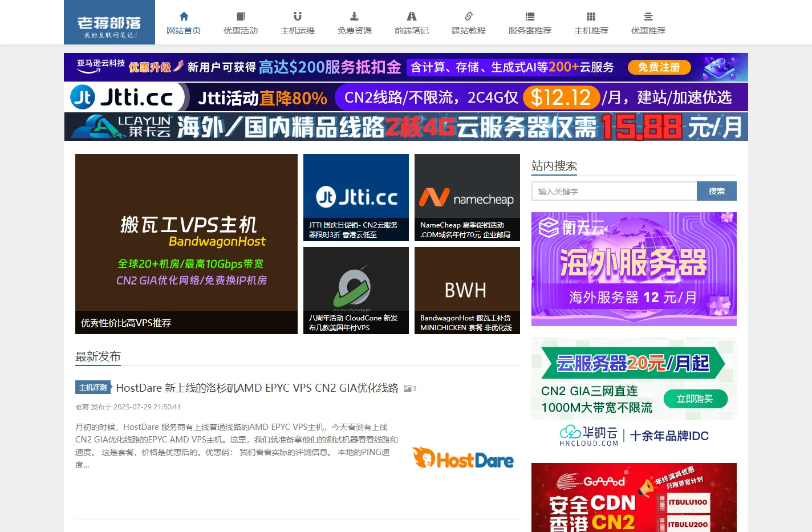Open the HostDare 洛杉矶AMD EPYC article title

[x=257, y=388]
